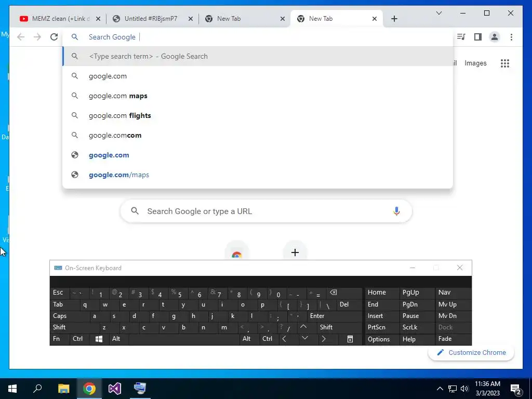Click Backspace key on On-Screen Keyboard
The height and width of the screenshot is (399, 532).
344,293
